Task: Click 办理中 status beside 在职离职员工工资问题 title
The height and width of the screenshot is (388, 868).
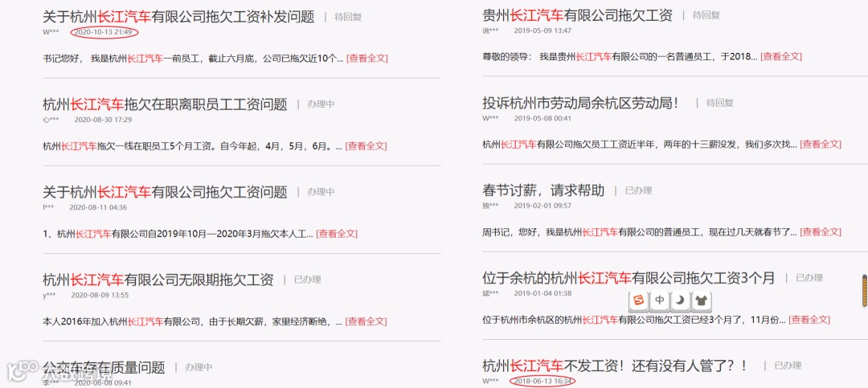Action: 321,104
